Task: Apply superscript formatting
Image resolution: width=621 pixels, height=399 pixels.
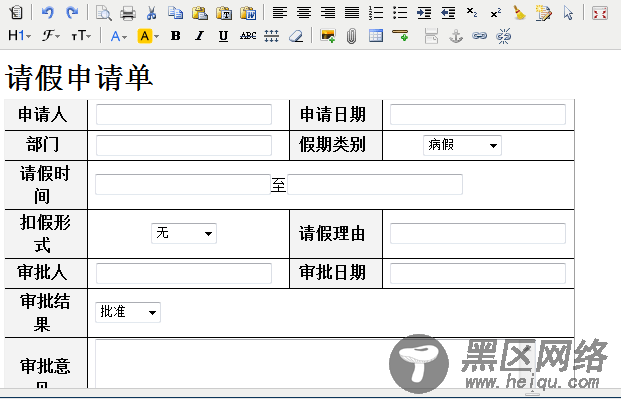Action: pos(495,13)
